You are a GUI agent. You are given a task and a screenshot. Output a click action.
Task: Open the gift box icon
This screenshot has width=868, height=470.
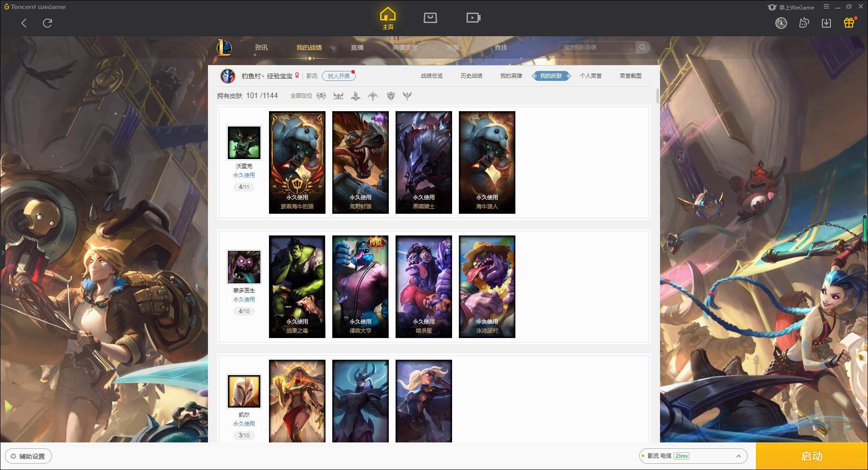pos(849,23)
